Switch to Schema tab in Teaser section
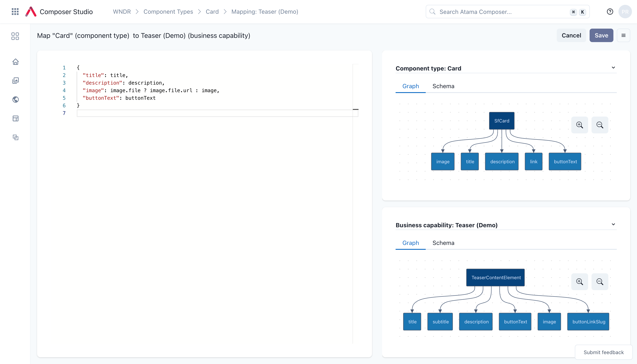This screenshot has width=637, height=364. coord(443,243)
